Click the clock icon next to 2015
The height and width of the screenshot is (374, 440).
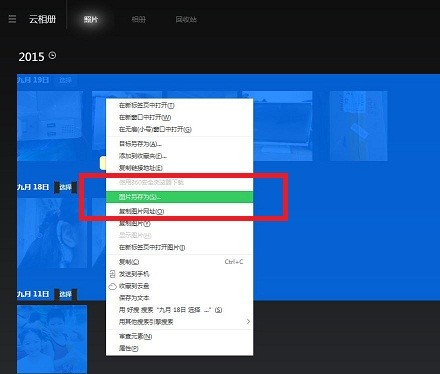pyautogui.click(x=52, y=55)
